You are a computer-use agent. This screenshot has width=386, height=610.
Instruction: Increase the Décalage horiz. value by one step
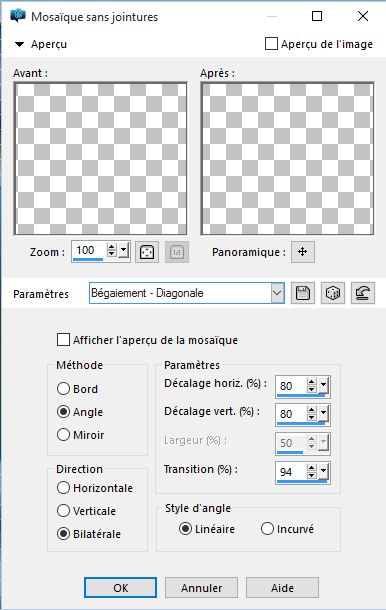coord(311,382)
